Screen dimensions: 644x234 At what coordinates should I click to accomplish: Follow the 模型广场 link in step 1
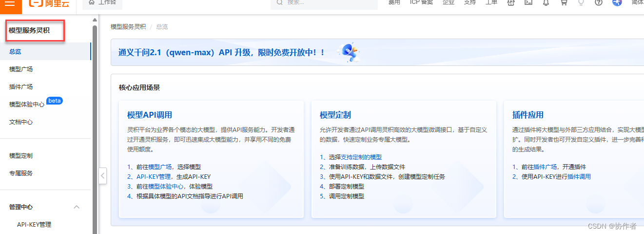[x=160, y=167]
